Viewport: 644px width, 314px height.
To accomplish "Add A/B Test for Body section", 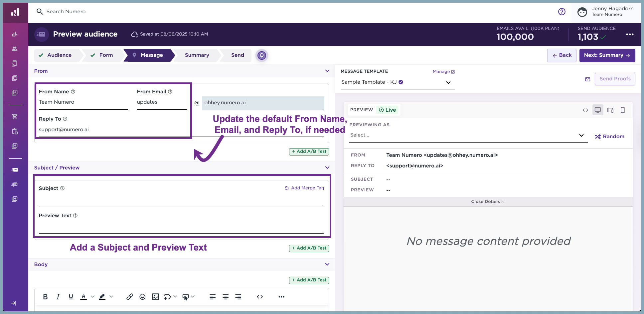I will pos(309,280).
